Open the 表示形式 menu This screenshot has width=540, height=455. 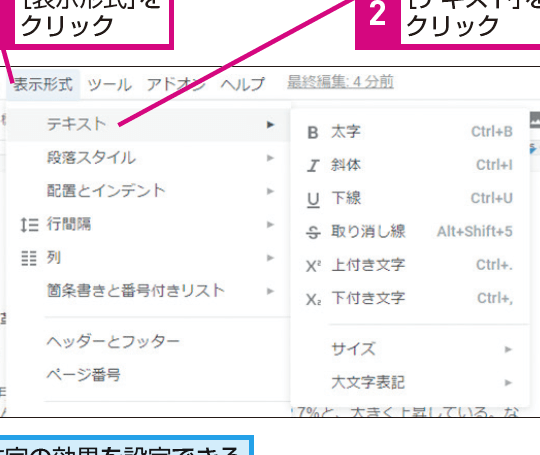click(x=43, y=84)
